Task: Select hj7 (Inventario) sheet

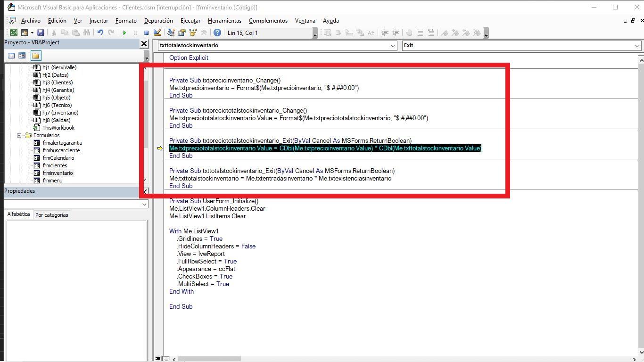Action: [x=60, y=113]
